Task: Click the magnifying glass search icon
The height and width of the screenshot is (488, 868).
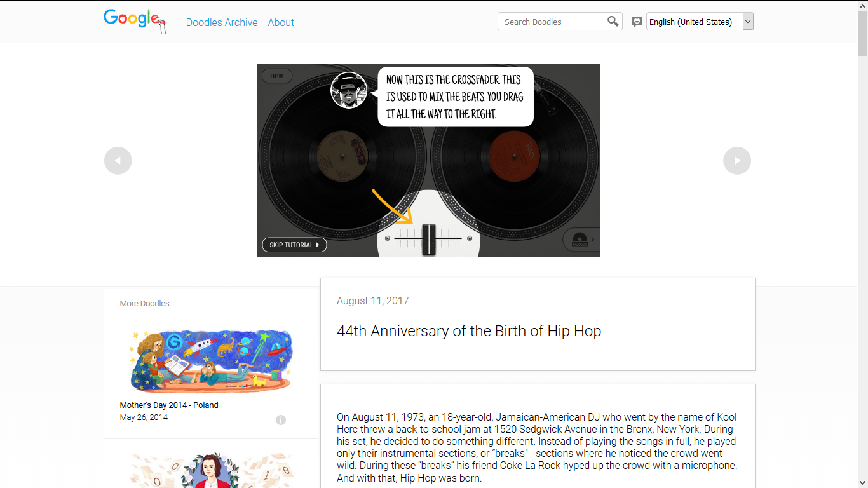Action: point(613,22)
